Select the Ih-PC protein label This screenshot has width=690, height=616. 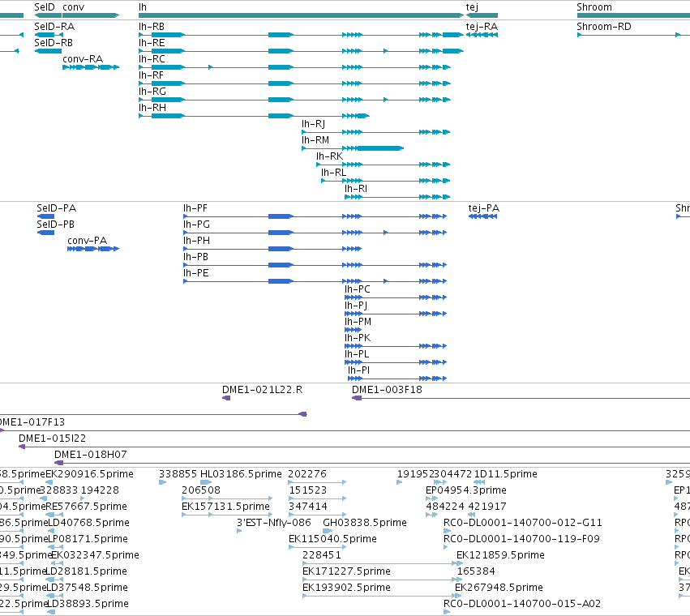[x=358, y=289]
